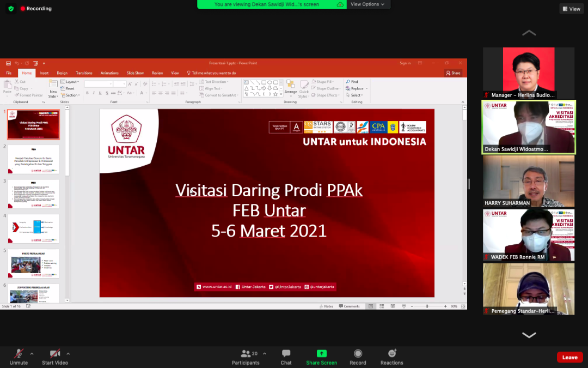Image resolution: width=588 pixels, height=368 pixels.
Task: Save the presentation with the floppy disk icon
Action: [8, 63]
